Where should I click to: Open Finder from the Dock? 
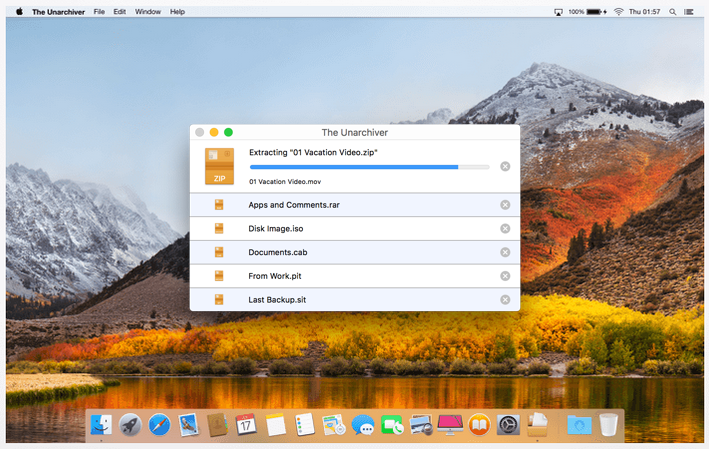tap(101, 425)
